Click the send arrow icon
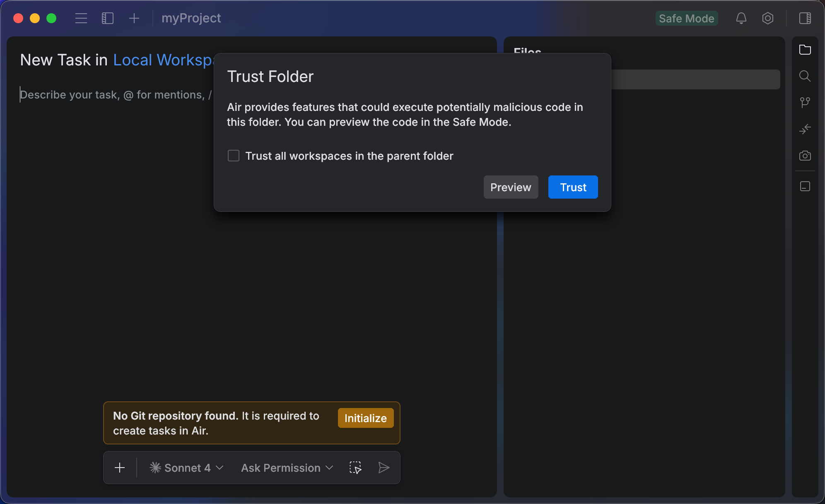This screenshot has width=825, height=504. tap(384, 468)
